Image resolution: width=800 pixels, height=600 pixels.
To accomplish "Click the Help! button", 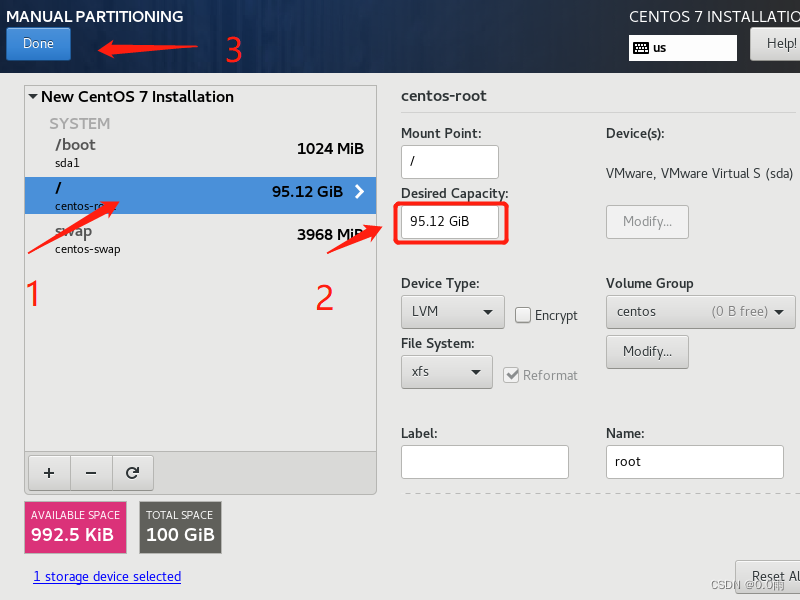I will (776, 44).
